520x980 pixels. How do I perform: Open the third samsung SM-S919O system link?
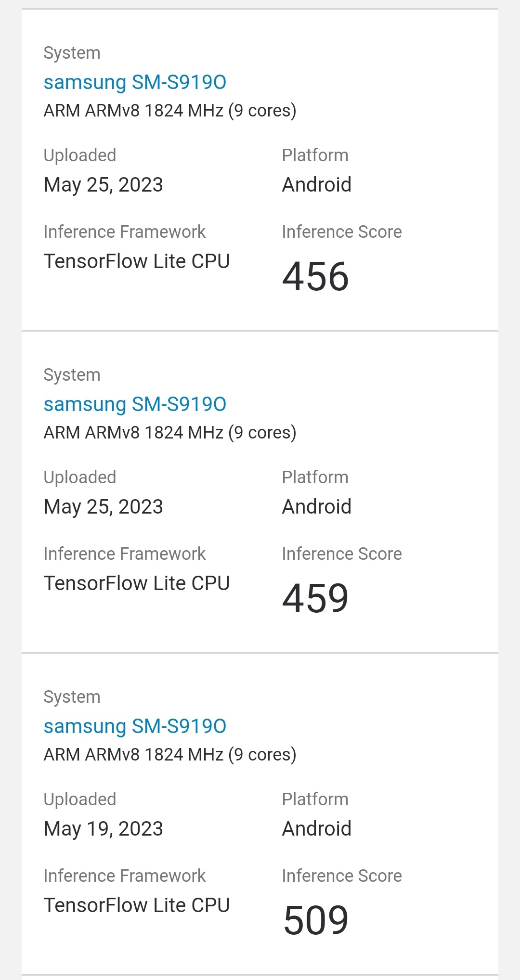click(135, 726)
